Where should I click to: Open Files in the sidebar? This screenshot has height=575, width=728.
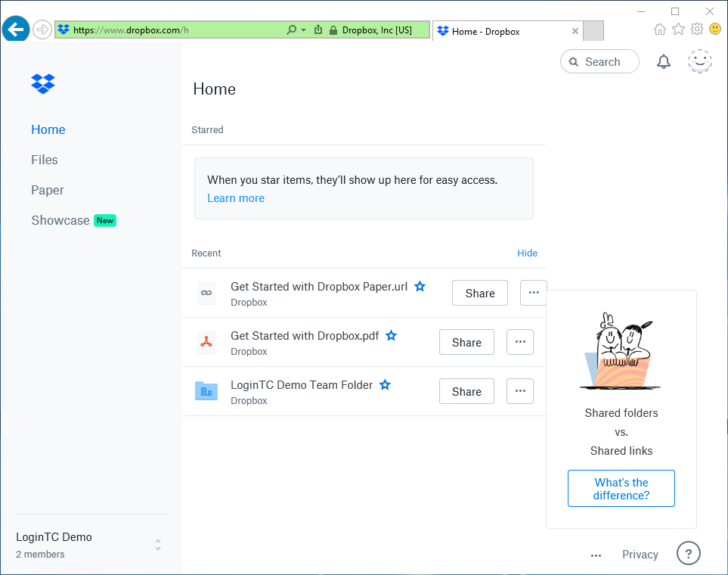point(45,160)
